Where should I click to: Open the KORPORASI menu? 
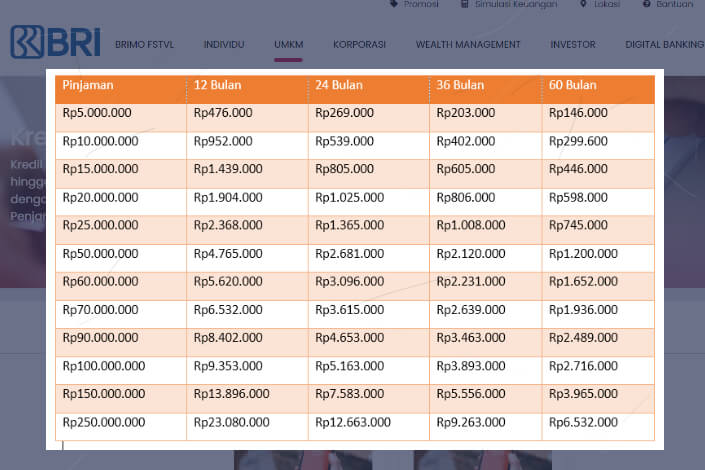(x=359, y=45)
